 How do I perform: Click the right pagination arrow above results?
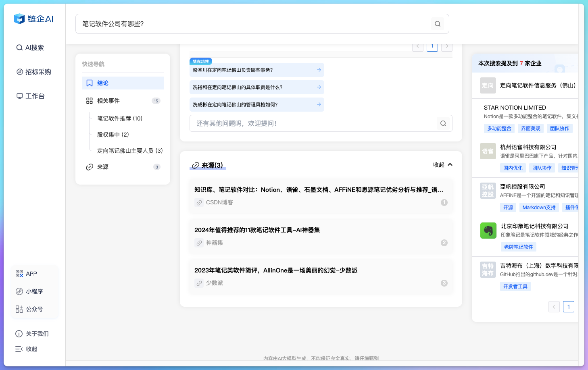pos(446,46)
